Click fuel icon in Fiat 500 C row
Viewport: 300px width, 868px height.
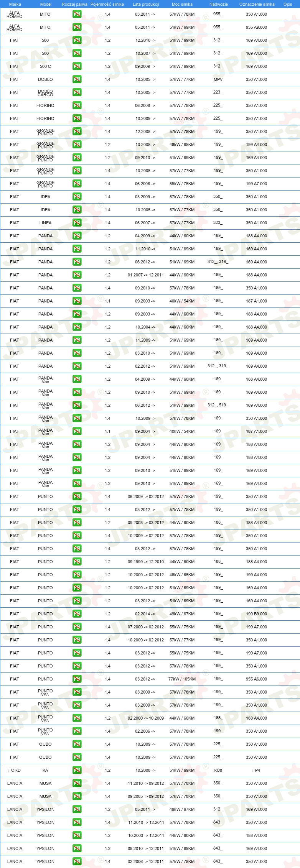(77, 66)
